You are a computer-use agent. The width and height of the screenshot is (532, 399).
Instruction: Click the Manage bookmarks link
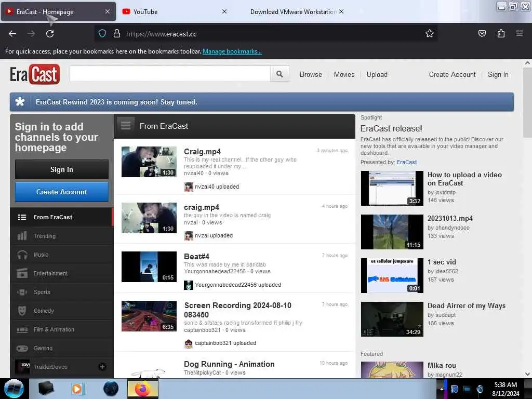[x=232, y=51]
